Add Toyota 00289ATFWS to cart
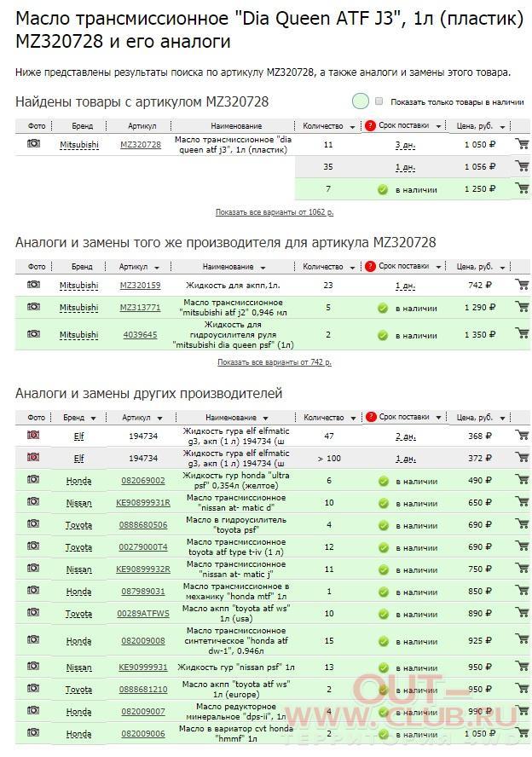Screen dimensions: 532x757 [522, 613]
